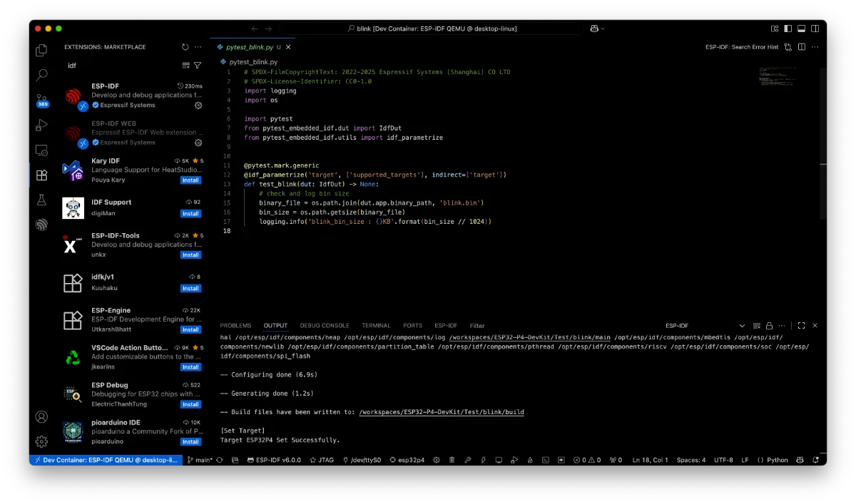Switch to the TERMINAL panel tab
This screenshot has height=504, width=856.
[x=376, y=326]
